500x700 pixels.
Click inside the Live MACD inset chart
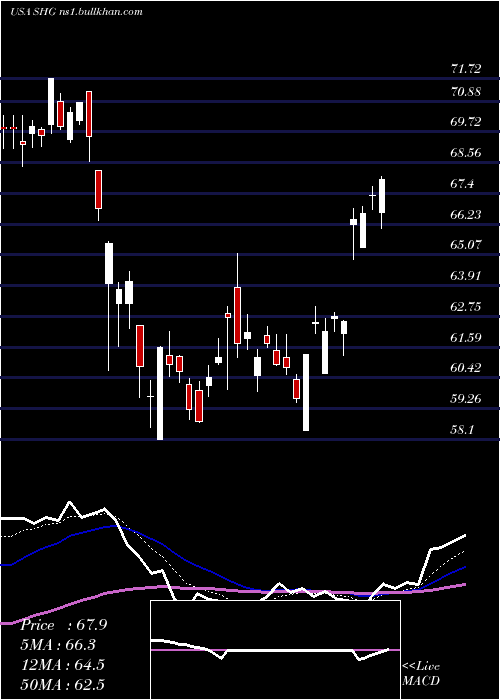pyautogui.click(x=275, y=650)
